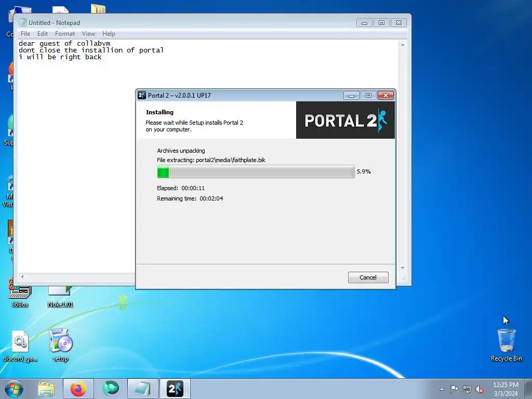The height and width of the screenshot is (399, 532).
Task: Open Action Center flag icon
Action: [454, 389]
